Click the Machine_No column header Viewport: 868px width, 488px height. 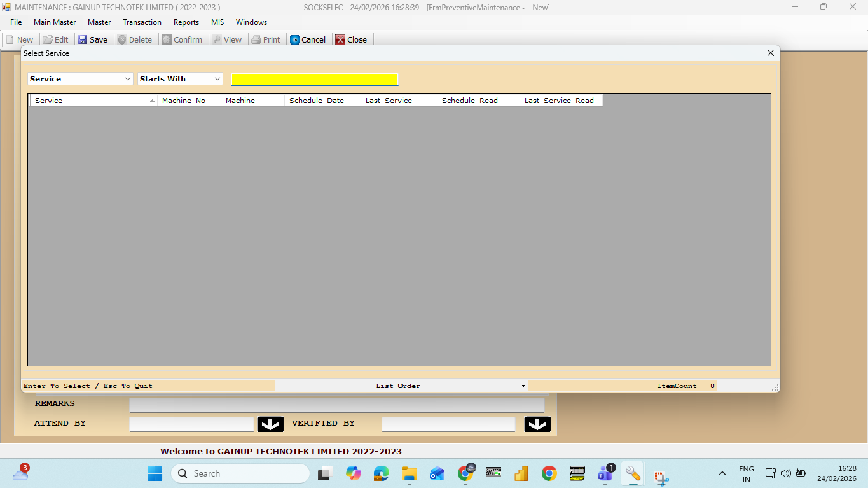pyautogui.click(x=189, y=101)
